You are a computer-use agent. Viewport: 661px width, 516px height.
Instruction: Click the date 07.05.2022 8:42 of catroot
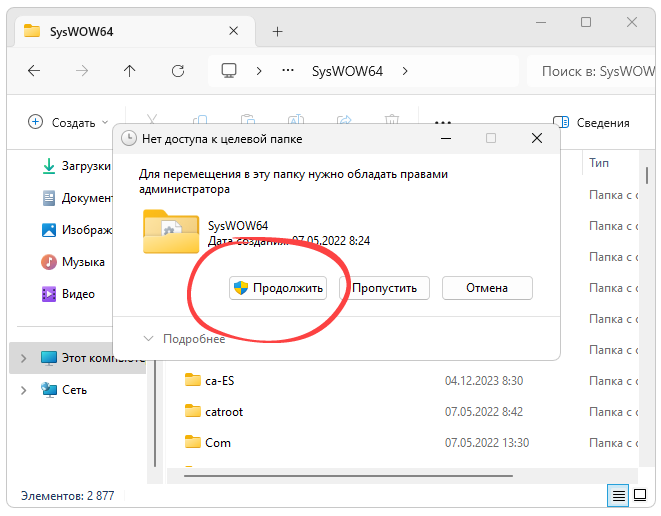pyautogui.click(x=484, y=411)
